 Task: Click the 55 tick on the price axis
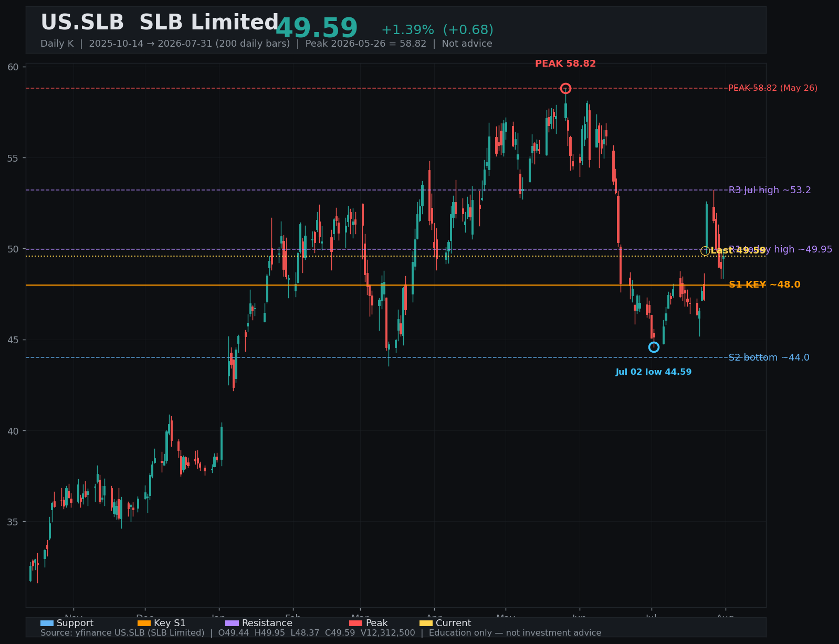13,158
